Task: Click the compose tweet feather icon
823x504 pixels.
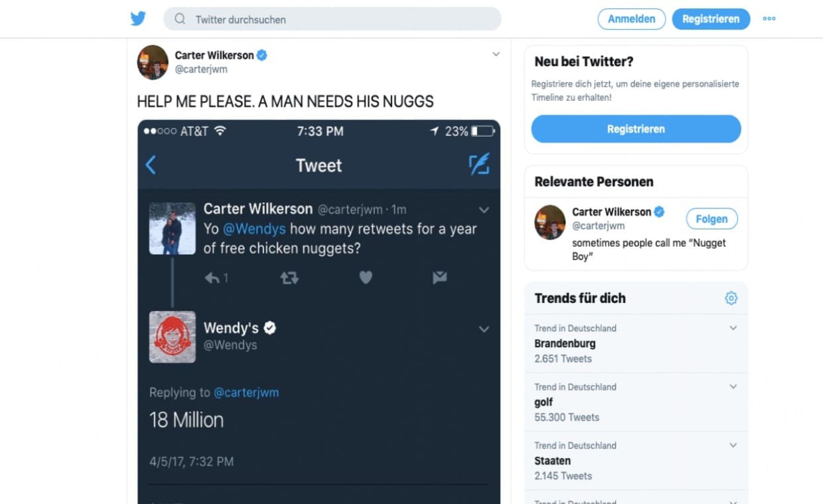Action: pos(479,164)
